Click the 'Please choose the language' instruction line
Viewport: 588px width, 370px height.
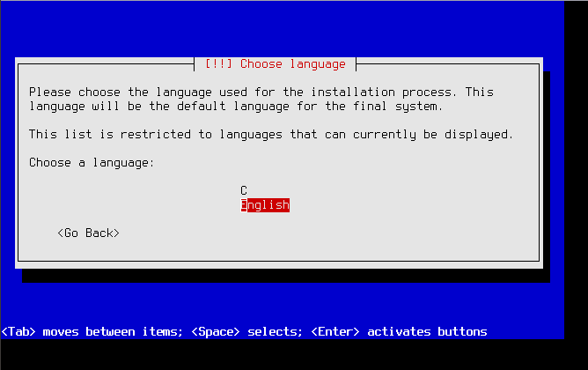[261, 92]
